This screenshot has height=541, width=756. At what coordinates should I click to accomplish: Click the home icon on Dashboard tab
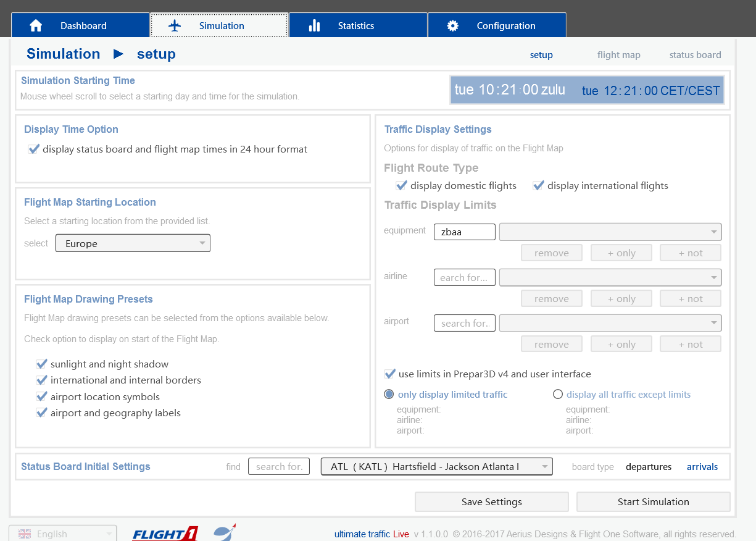click(x=36, y=25)
